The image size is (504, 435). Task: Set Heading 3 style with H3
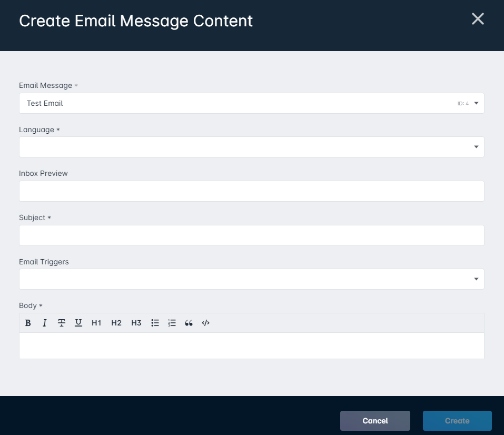click(136, 323)
